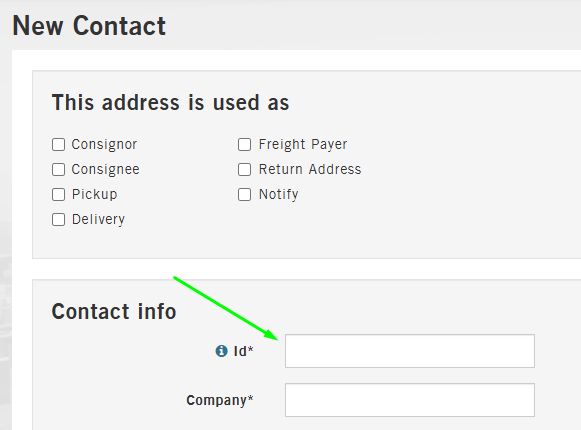Focus the Id input field
581x430 pixels.
[410, 351]
